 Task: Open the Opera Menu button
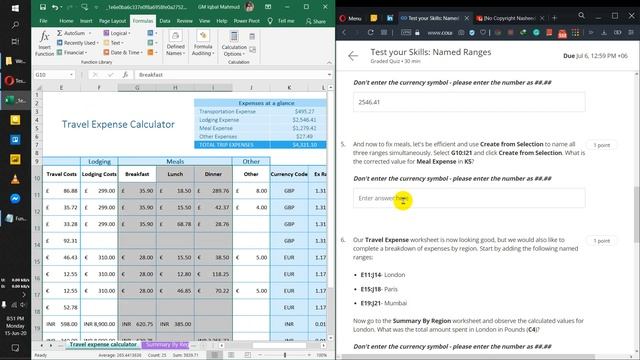tap(351, 18)
